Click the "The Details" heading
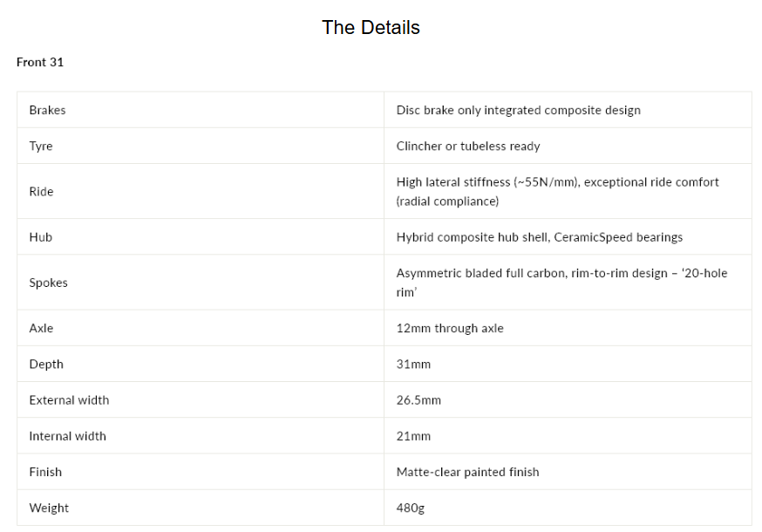Screen dimensions: 762x532 click(371, 28)
